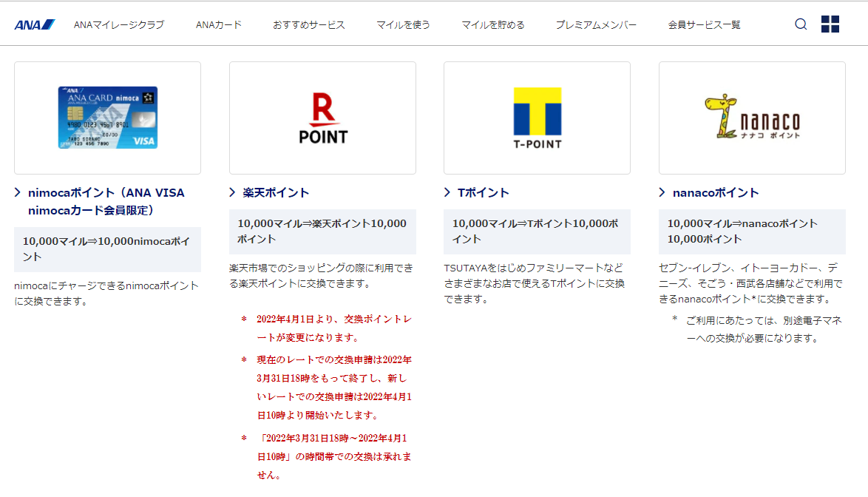
Task: Click chevron beside 楽天ポイント heading
Action: pyautogui.click(x=233, y=192)
